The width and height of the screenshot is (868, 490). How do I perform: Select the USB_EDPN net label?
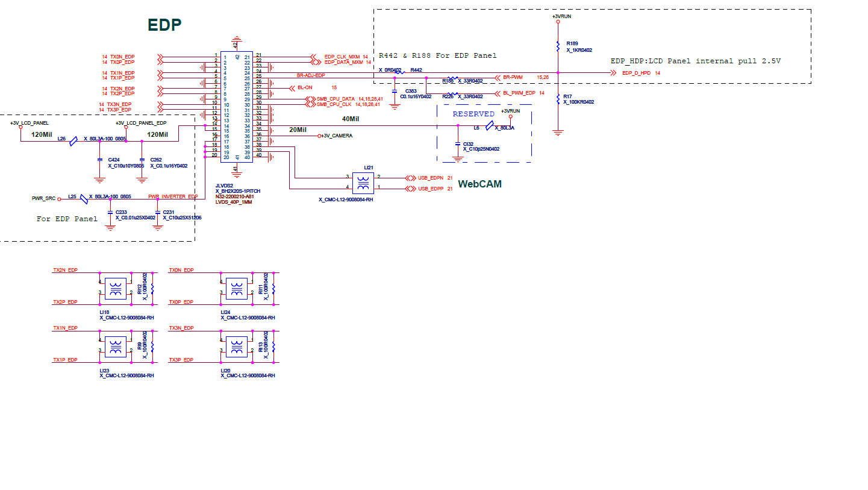tap(431, 178)
